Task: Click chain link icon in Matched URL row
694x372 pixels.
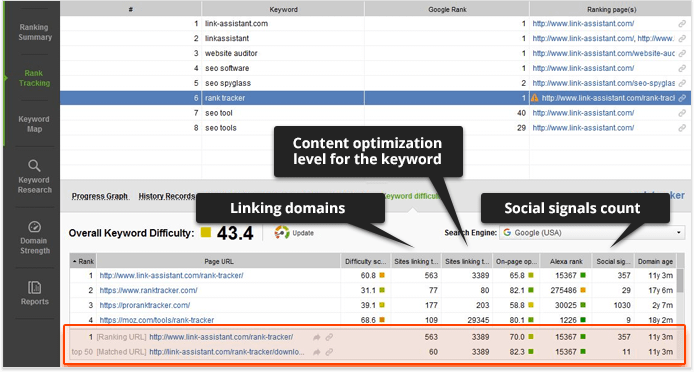Action: (329, 352)
